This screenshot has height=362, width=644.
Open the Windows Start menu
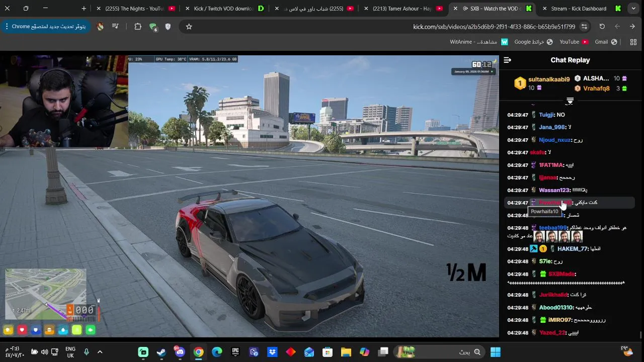[496, 352]
